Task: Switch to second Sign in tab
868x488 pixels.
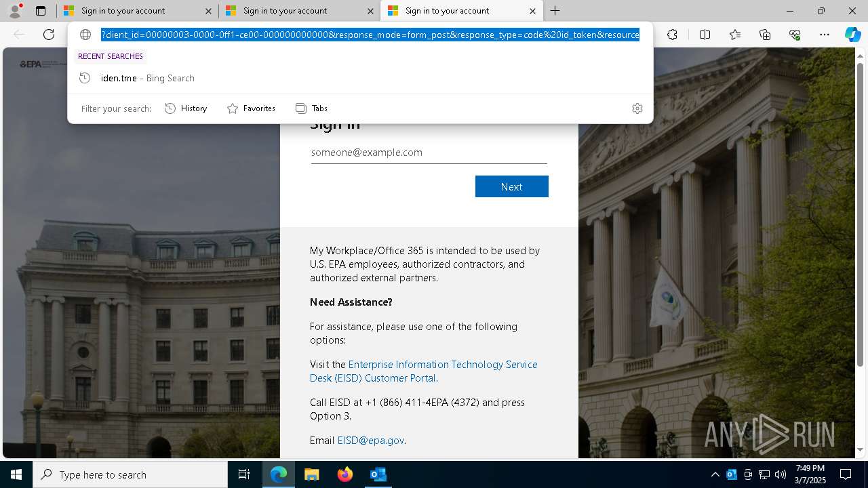Action: tap(299, 11)
